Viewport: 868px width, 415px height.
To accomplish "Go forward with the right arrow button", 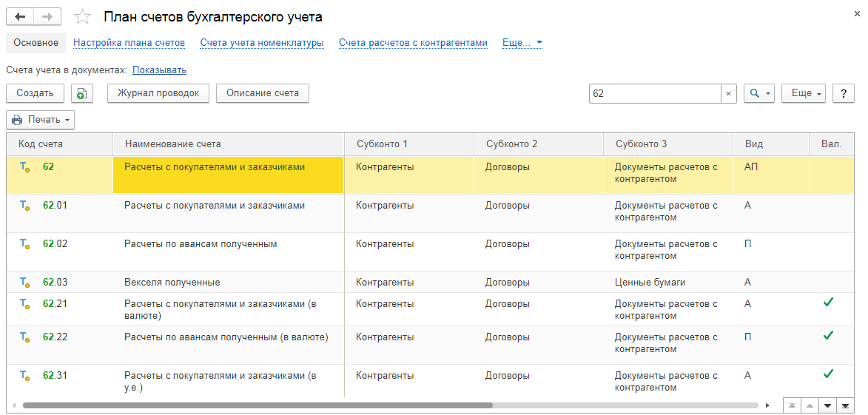I will pos(47,16).
